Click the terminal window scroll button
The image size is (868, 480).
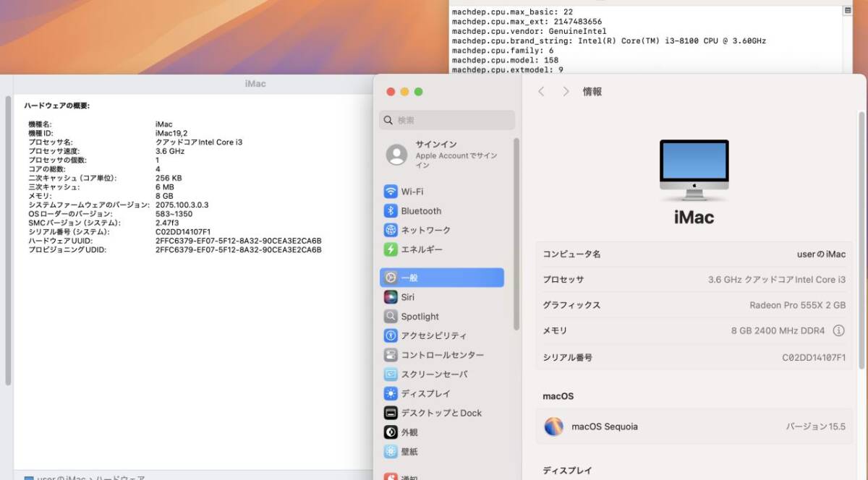pos(847,12)
